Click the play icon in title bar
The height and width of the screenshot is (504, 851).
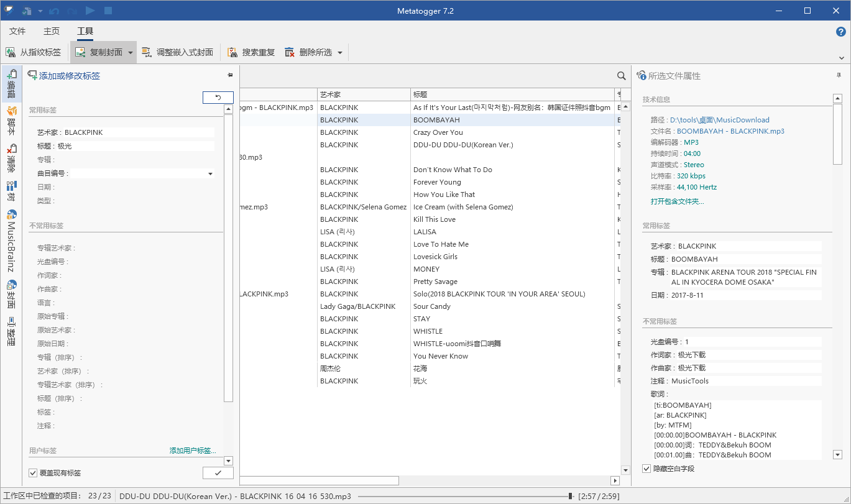90,11
